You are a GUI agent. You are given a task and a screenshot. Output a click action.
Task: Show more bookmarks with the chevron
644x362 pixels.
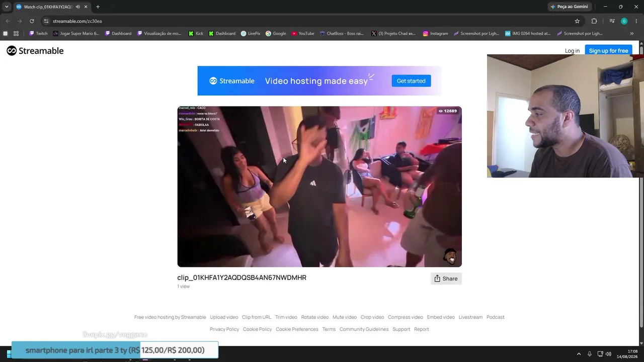(x=632, y=34)
